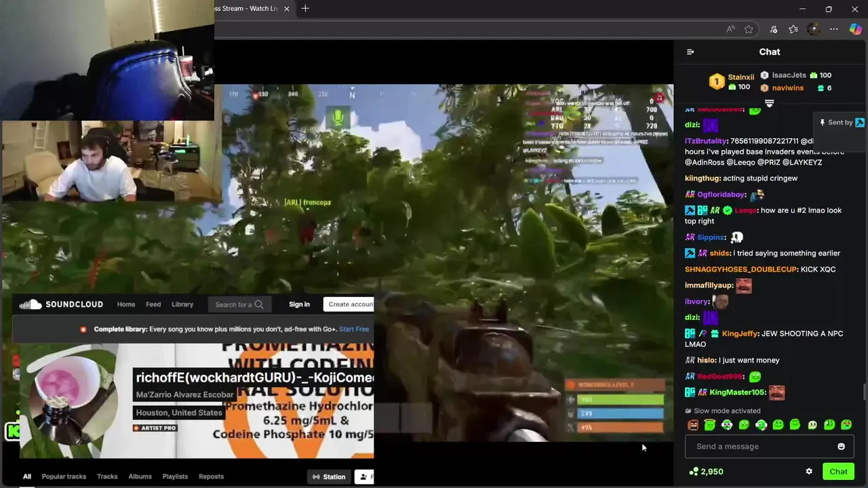
Task: Pick the pale green face emote
Action: click(x=812, y=425)
